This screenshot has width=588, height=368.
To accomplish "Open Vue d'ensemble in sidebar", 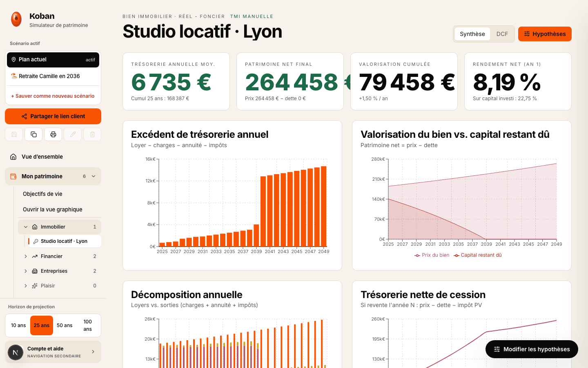I will tap(53, 157).
